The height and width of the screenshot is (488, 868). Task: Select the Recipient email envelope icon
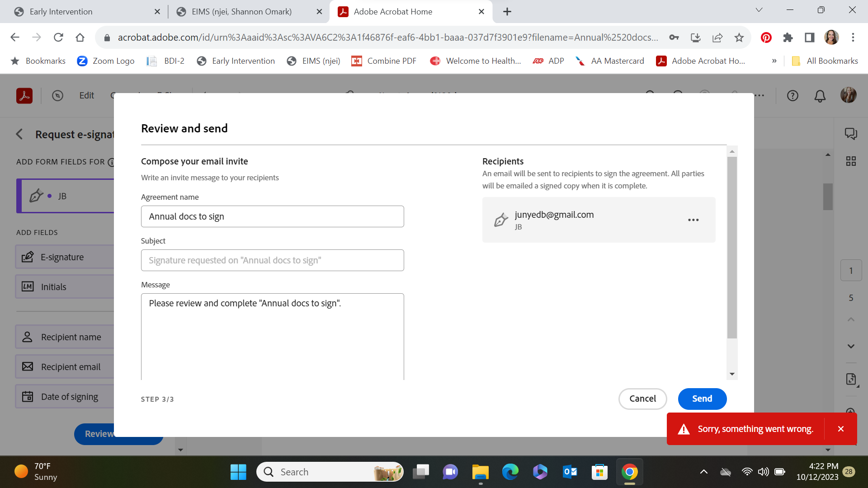coord(28,366)
